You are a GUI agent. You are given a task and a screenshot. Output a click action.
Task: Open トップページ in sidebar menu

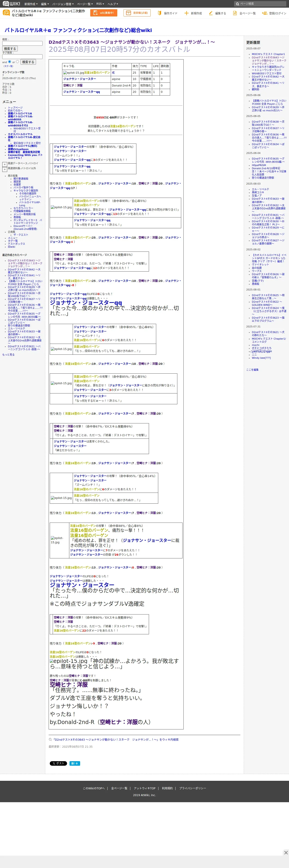[x=15, y=108]
